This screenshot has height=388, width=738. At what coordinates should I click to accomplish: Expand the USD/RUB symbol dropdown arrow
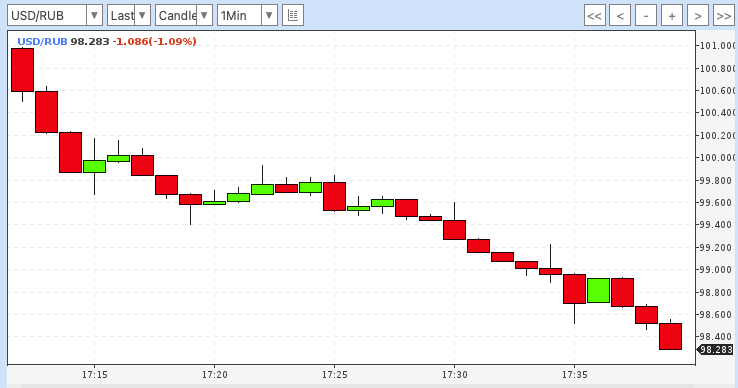pos(94,16)
